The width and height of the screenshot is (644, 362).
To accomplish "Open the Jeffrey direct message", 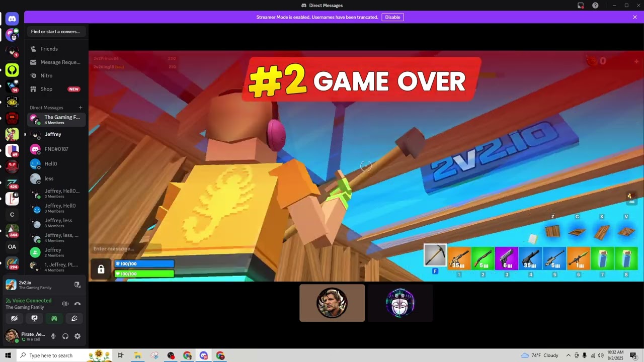I will pyautogui.click(x=56, y=134).
